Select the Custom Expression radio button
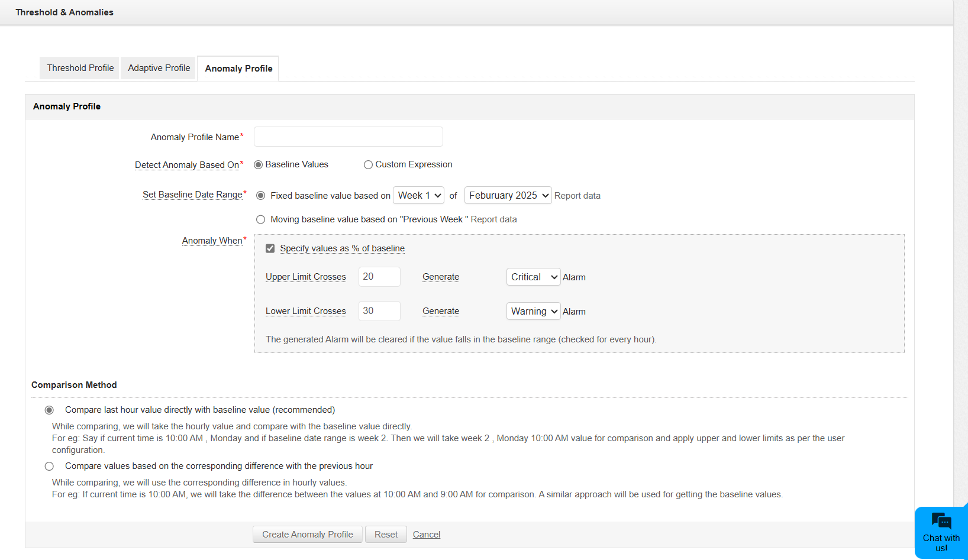 click(x=368, y=164)
